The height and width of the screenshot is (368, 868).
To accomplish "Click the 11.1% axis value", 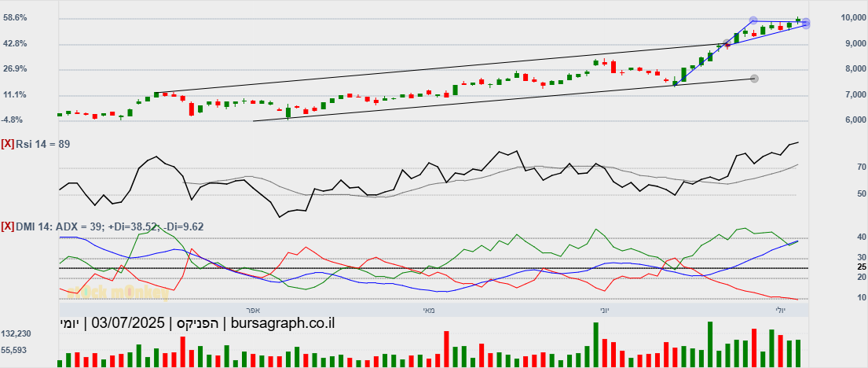I will pyautogui.click(x=16, y=94).
